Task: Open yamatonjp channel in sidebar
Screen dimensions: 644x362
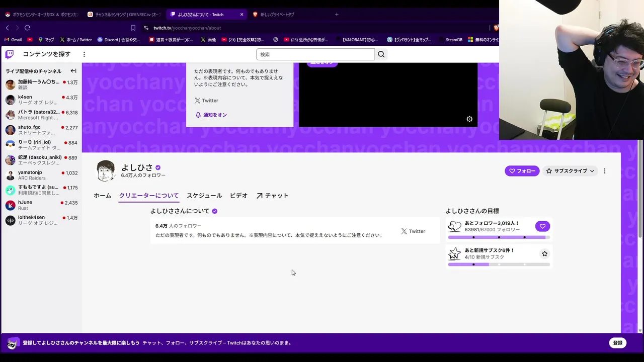Action: [x=41, y=175]
